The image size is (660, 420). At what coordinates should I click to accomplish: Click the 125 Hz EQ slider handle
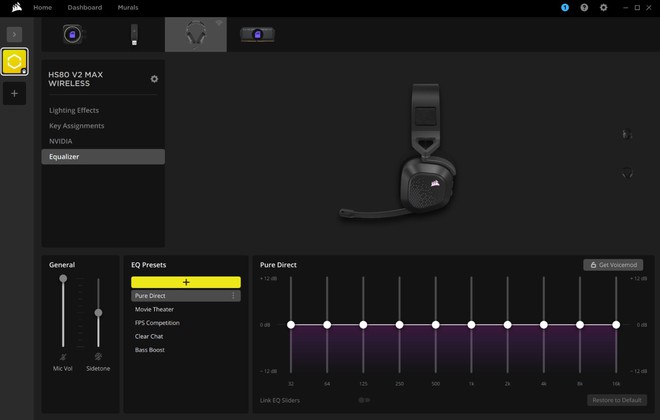point(363,325)
